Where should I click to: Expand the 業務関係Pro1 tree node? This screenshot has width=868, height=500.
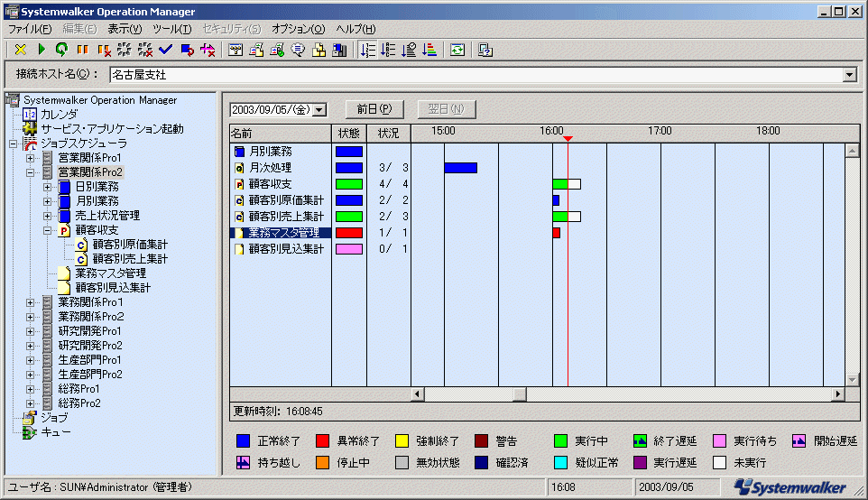point(31,303)
